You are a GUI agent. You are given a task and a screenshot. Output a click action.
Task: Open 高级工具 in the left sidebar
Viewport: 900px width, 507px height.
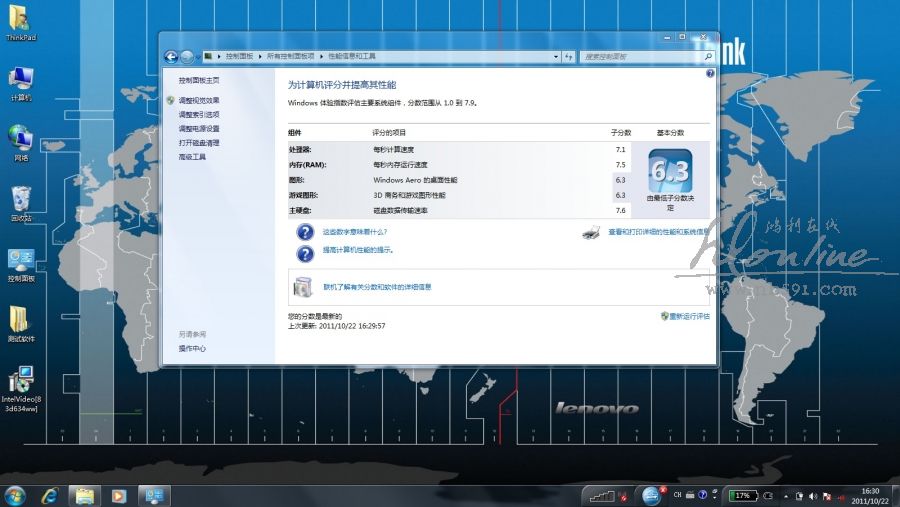coord(192,157)
